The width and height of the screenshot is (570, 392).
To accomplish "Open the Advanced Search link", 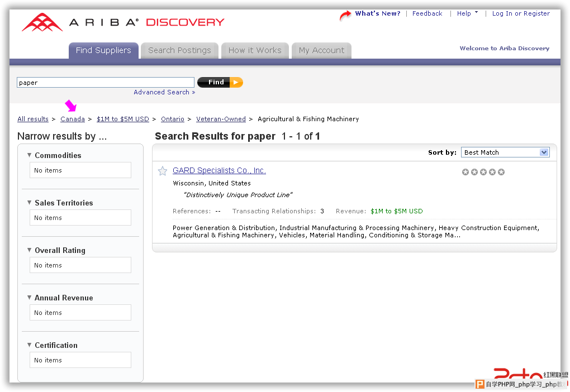I will (x=164, y=92).
